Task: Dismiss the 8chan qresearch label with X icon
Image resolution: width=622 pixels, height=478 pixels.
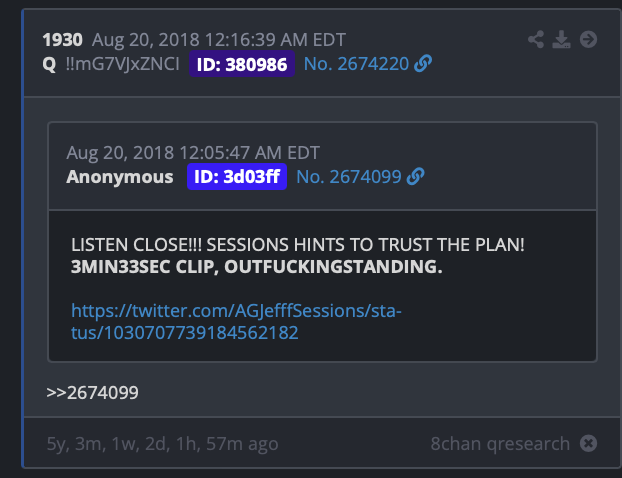Action: point(588,443)
